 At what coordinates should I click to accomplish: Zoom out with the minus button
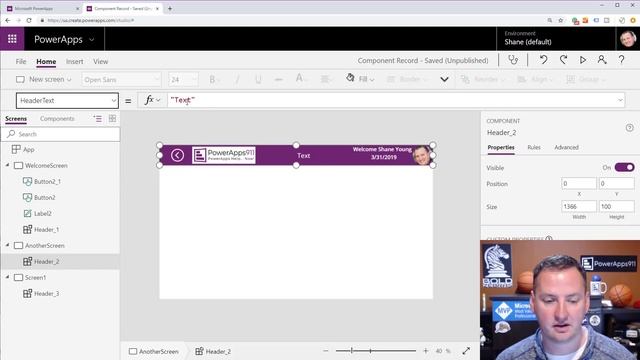pyautogui.click(x=326, y=351)
